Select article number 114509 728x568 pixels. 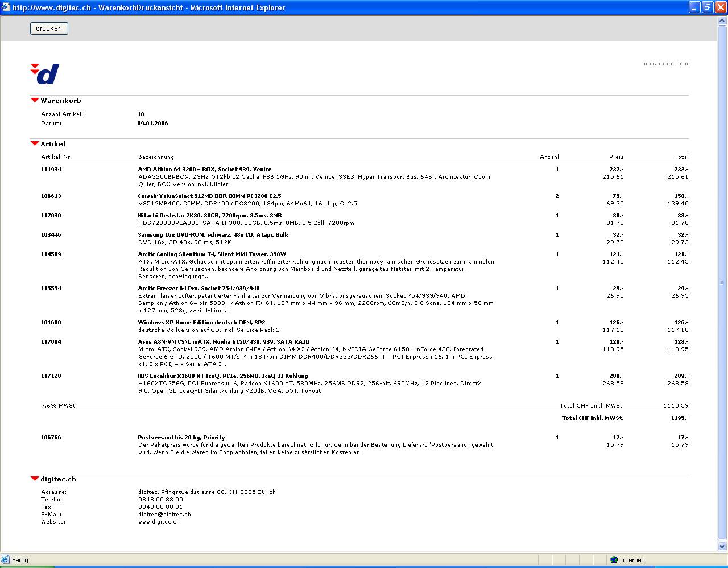tap(51, 254)
